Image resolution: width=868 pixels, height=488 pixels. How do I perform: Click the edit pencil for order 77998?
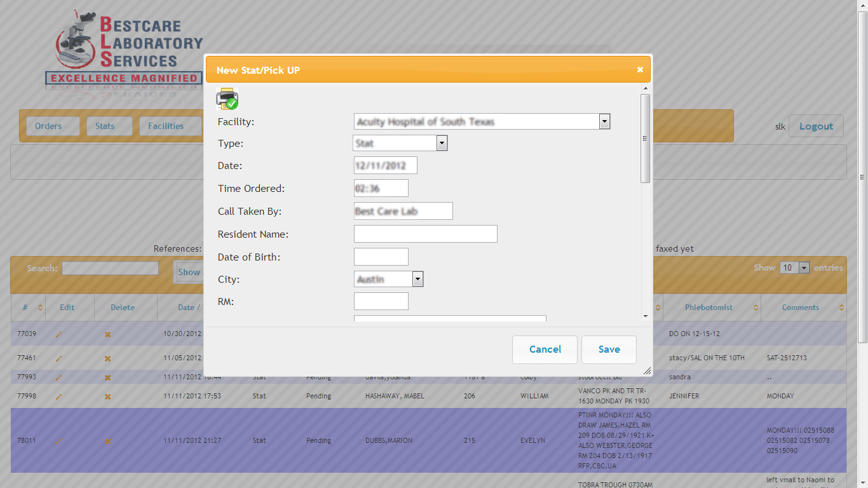(58, 396)
